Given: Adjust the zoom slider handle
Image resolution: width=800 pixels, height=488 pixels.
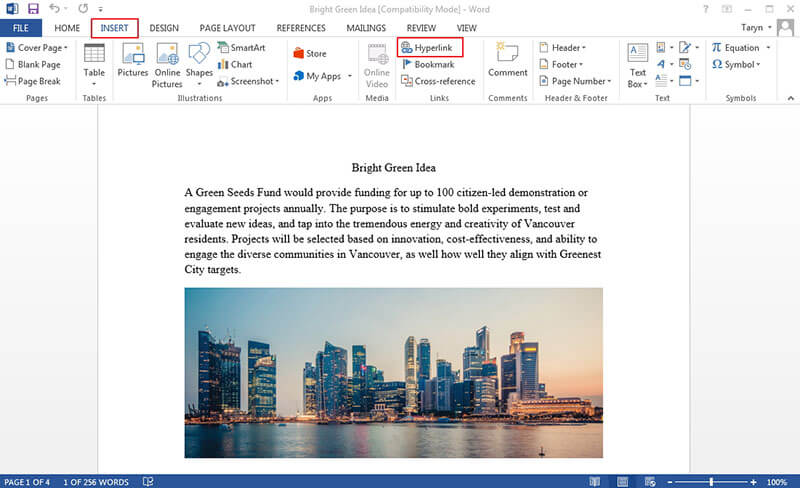Looking at the screenshot, I should (x=711, y=482).
